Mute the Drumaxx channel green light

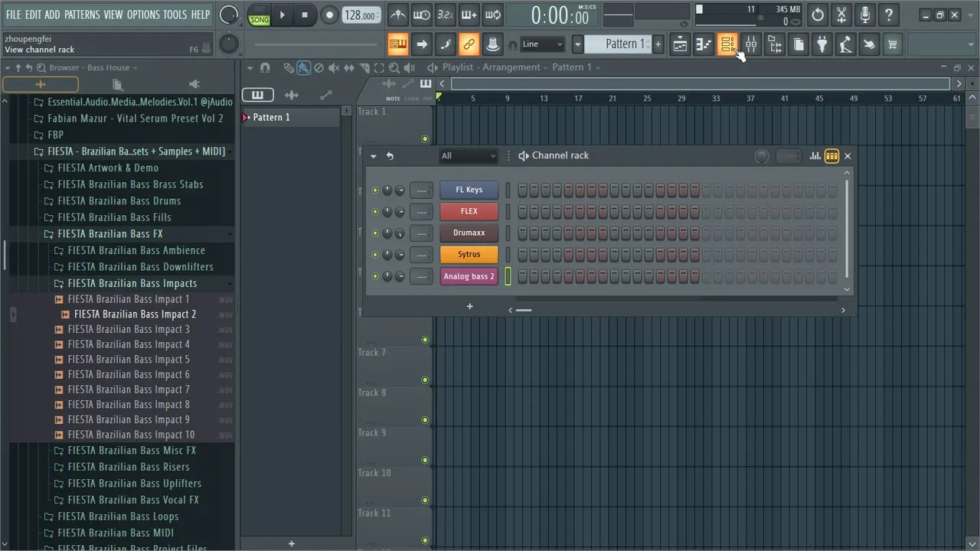(375, 233)
